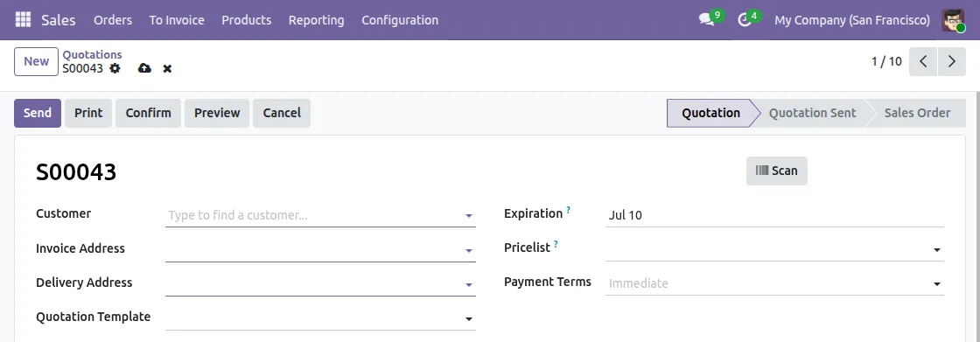Open the quotation Preview
980x342 pixels.
217,113
